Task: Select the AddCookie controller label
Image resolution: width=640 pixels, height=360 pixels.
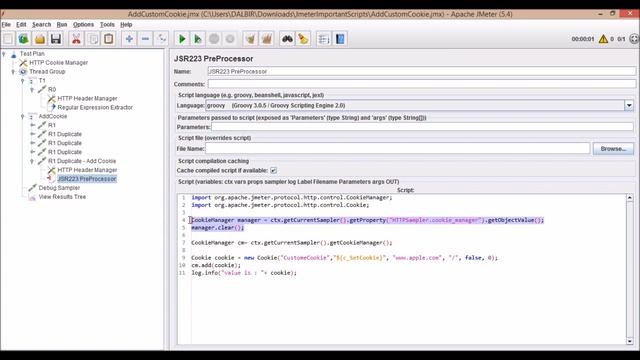Action: click(x=53, y=116)
